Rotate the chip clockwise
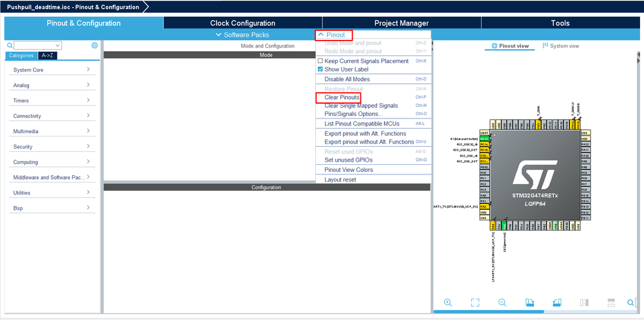This screenshot has height=320, width=644. tap(529, 303)
